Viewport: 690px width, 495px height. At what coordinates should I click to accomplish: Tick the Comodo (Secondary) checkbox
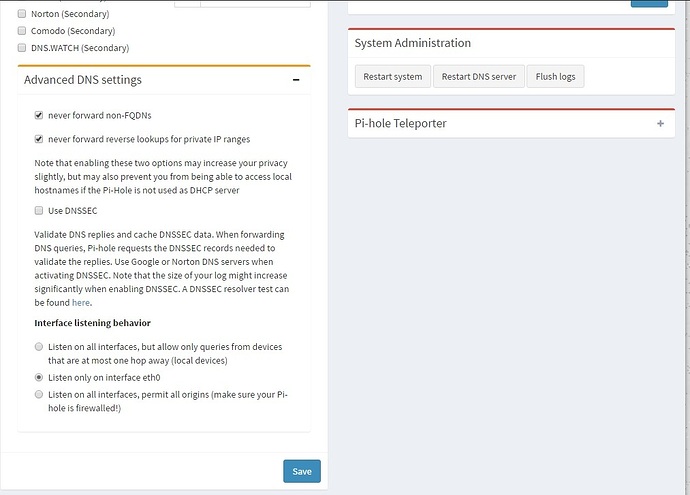click(22, 31)
